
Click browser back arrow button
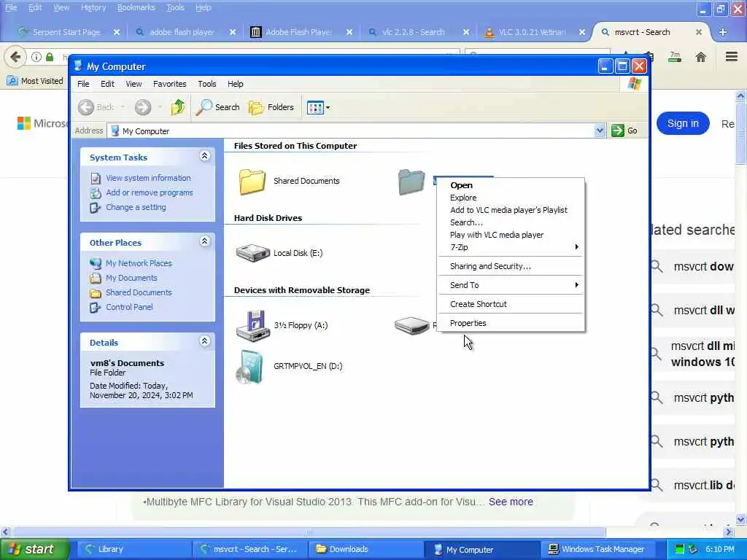pyautogui.click(x=15, y=57)
